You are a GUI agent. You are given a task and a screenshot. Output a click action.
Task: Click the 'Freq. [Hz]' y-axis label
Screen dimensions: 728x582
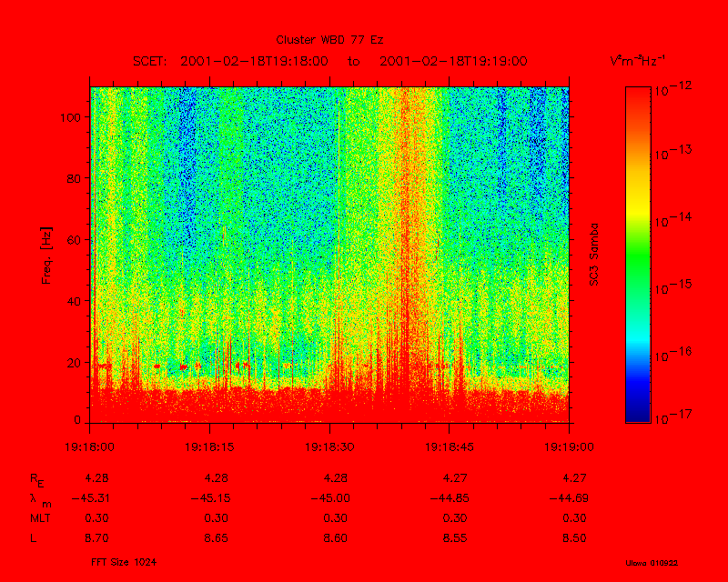click(x=45, y=255)
